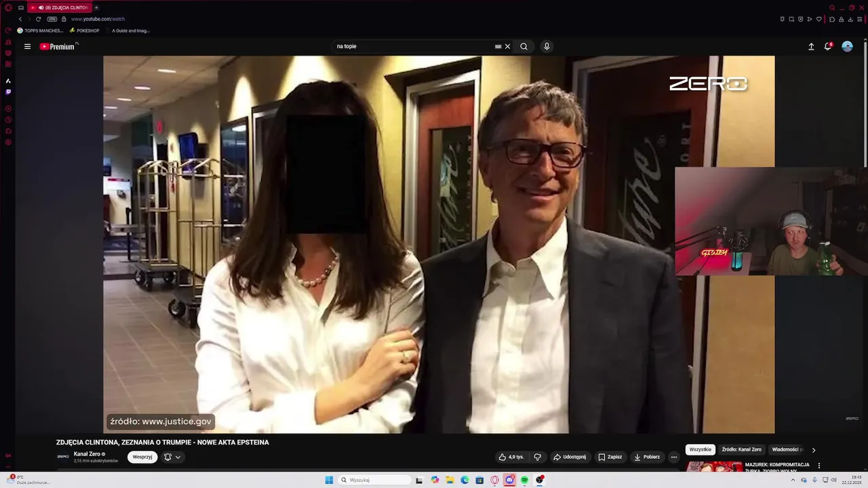Open the on-screen keyboard in the search box
Image resolution: width=868 pixels, height=488 pixels.
click(x=498, y=47)
